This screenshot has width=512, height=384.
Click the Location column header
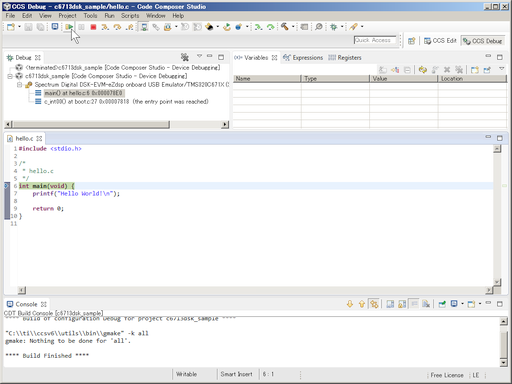click(x=472, y=79)
